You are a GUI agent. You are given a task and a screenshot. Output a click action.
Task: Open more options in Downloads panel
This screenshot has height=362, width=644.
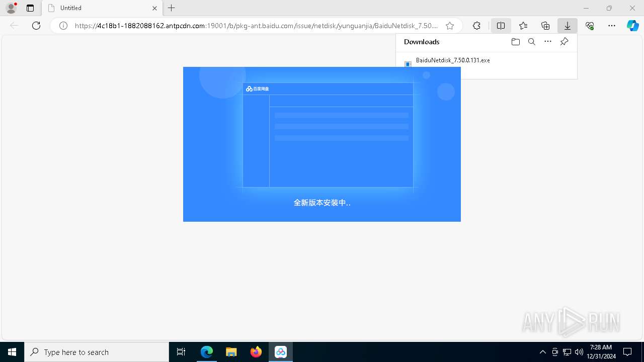click(548, 42)
